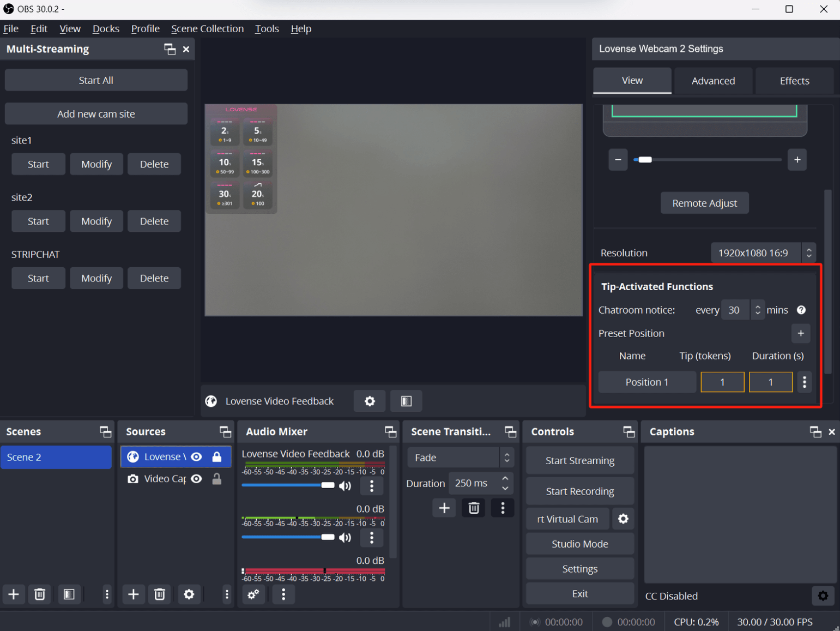Click the Start All button
The width and height of the screenshot is (840, 631).
96,80
